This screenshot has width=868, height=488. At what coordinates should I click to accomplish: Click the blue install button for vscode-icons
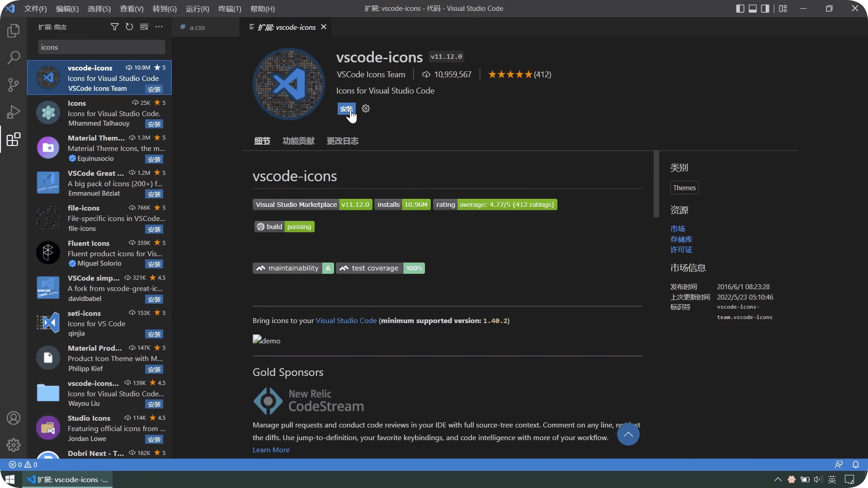click(x=346, y=109)
